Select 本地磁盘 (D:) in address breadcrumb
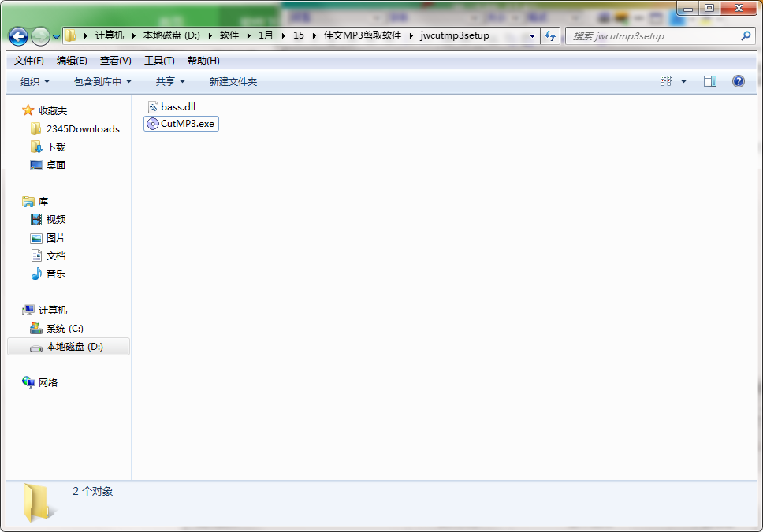 click(171, 35)
